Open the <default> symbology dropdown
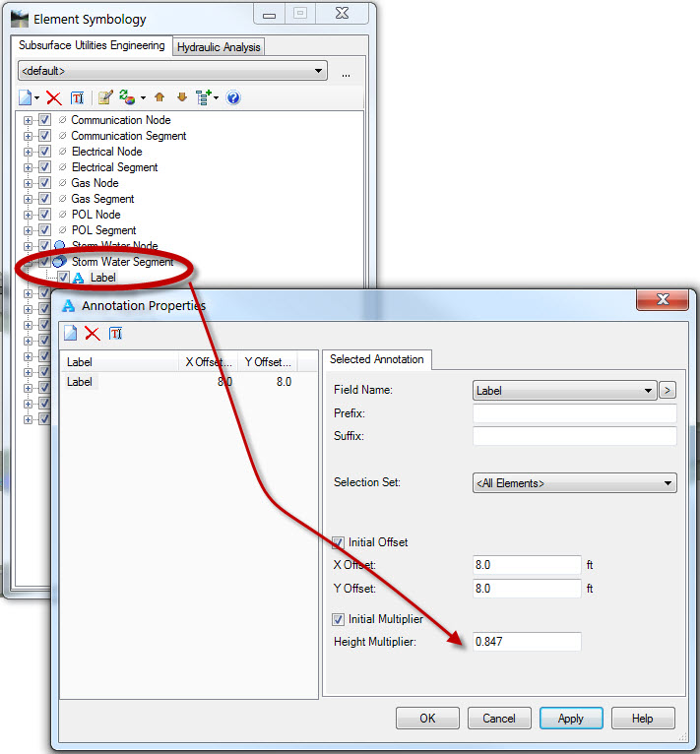700x754 pixels. pos(172,71)
